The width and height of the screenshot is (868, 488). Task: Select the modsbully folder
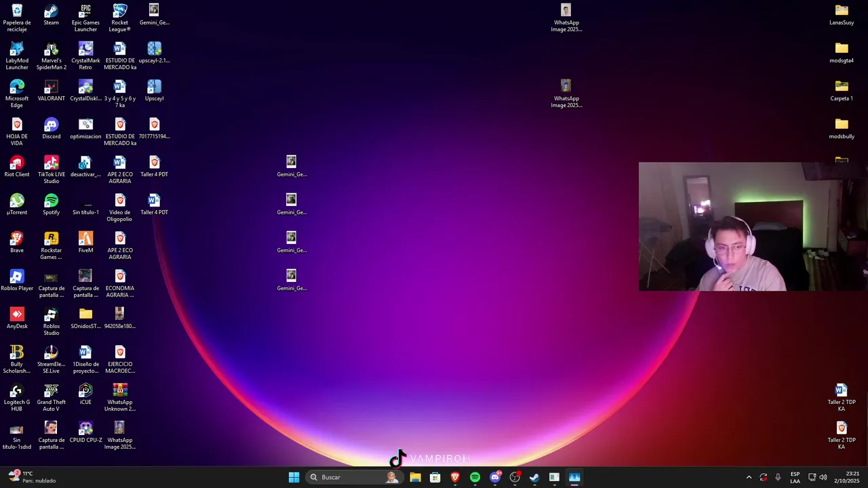(842, 129)
